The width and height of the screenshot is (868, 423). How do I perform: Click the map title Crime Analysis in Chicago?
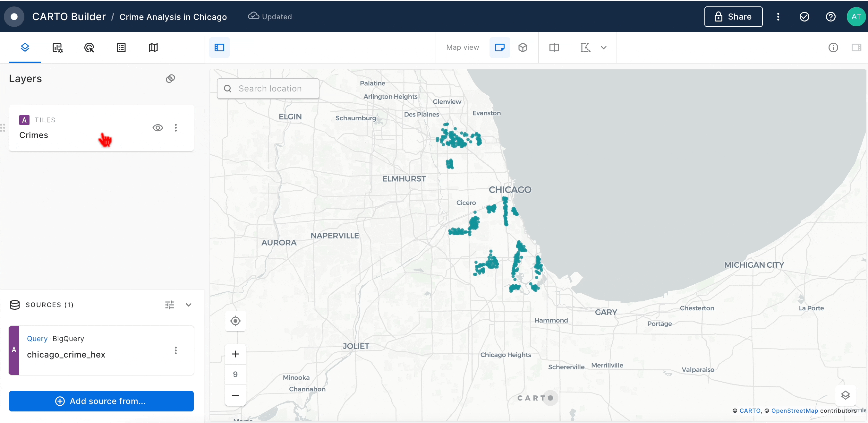[x=173, y=17]
